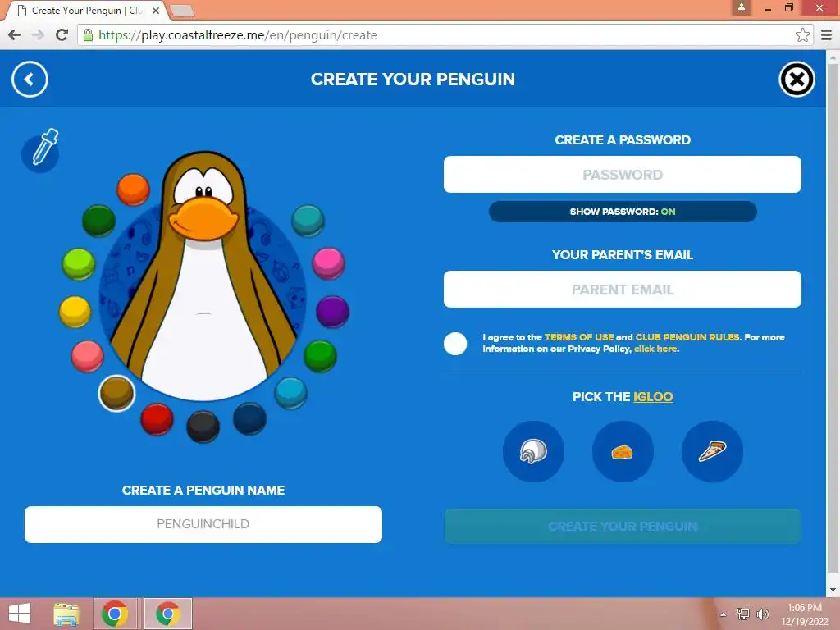Screen dimensions: 840x630
Task: Show hidden system tray icons
Action: click(x=724, y=614)
